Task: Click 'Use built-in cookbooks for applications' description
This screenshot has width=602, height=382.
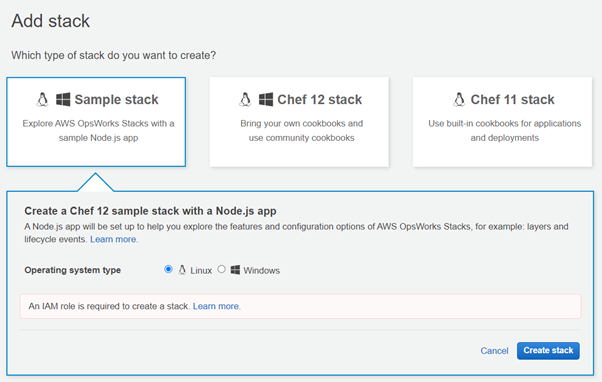Action: tap(504, 131)
